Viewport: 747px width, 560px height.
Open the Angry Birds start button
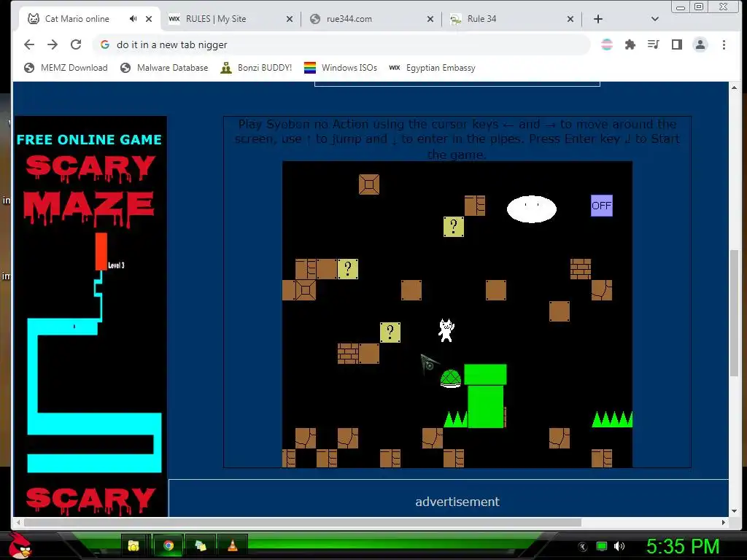coord(20,545)
